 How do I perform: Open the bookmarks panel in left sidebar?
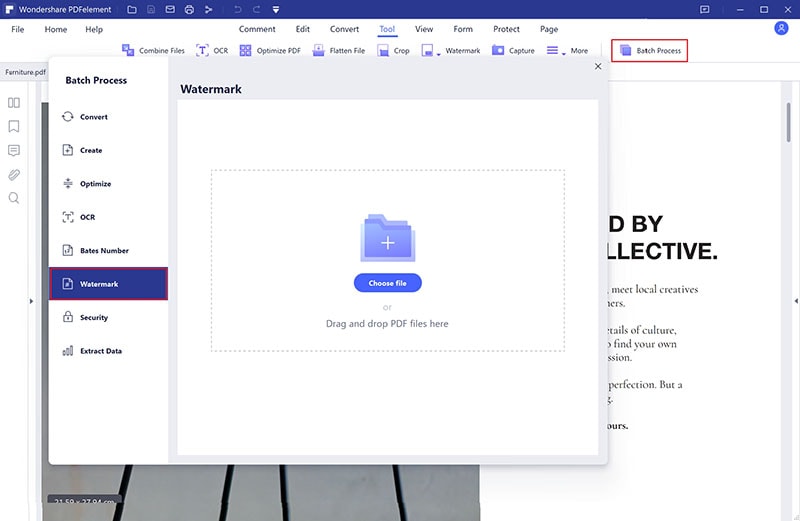(14, 126)
